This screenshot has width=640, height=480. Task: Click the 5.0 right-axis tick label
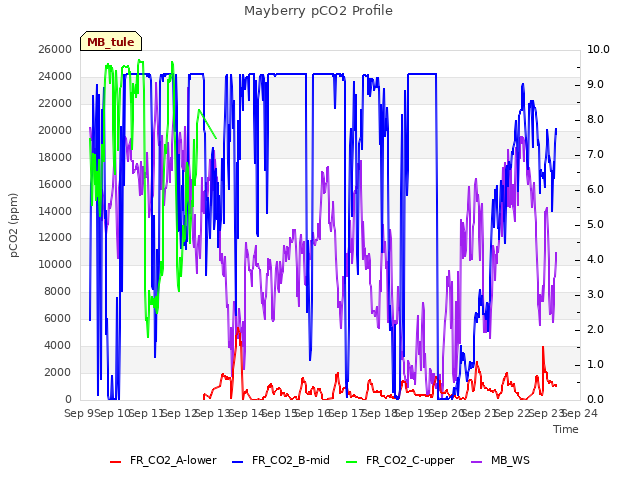point(595,224)
